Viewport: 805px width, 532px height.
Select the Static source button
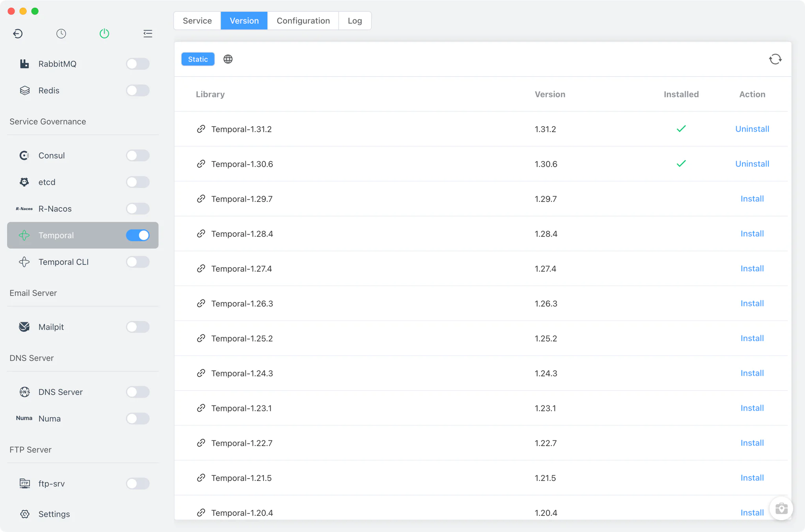(198, 59)
